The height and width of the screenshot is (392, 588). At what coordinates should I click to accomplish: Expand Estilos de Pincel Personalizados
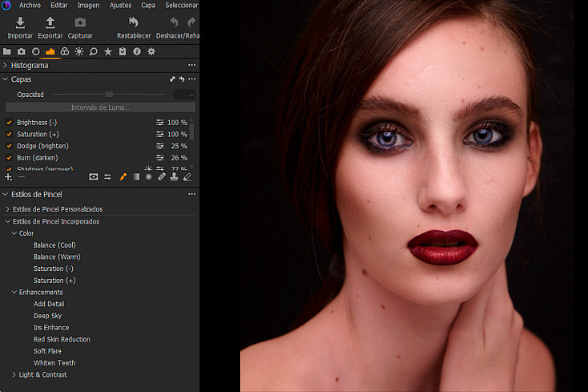[7, 209]
